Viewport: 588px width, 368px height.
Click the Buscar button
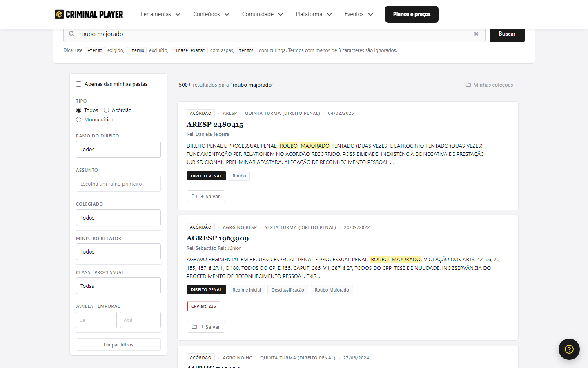(x=507, y=34)
